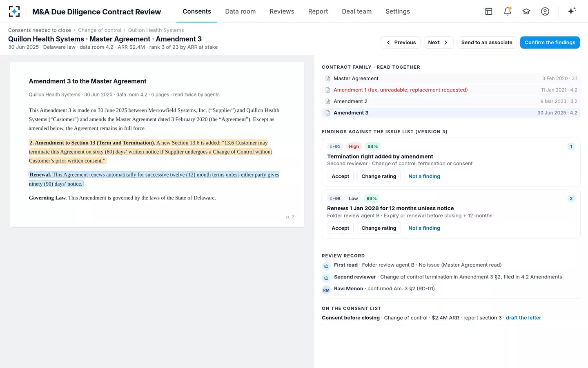This screenshot has height=368, width=588.
Task: Click the highlight marker badge 1 on finding I-01
Action: (571, 146)
